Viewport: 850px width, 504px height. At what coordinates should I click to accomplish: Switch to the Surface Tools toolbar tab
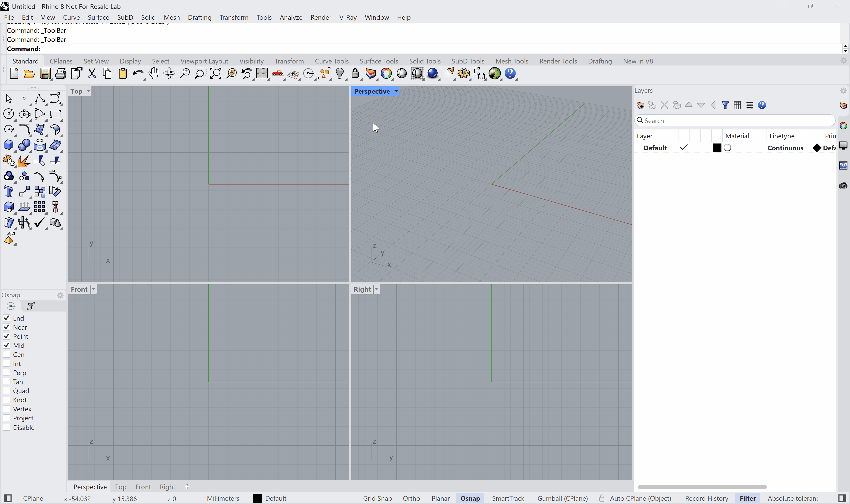pos(379,61)
